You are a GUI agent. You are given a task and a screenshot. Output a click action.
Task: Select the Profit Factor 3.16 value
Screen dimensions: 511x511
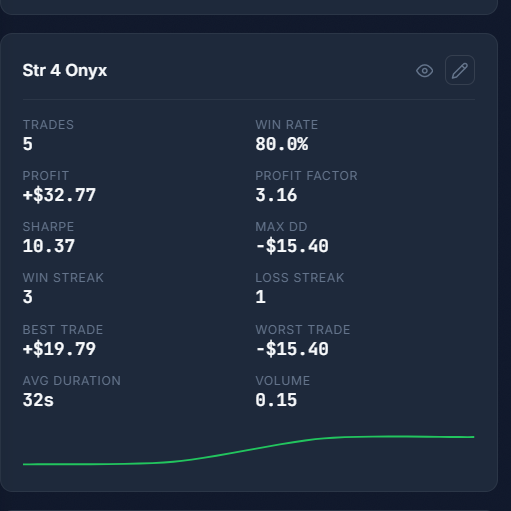click(276, 195)
